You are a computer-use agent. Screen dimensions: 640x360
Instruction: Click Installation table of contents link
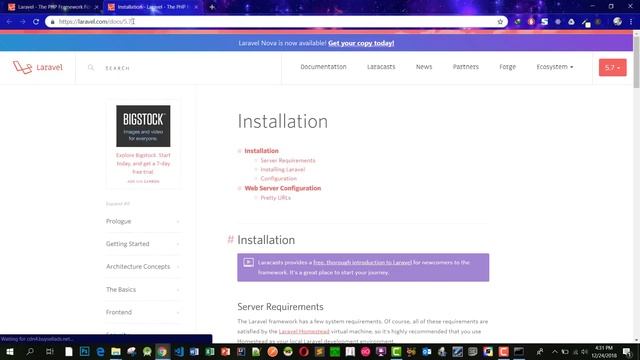pyautogui.click(x=261, y=151)
